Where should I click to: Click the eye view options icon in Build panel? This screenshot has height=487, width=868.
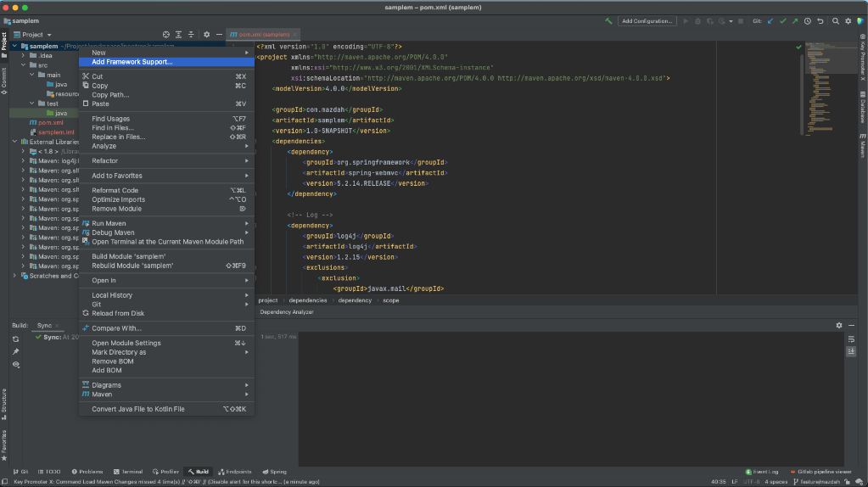point(15,365)
